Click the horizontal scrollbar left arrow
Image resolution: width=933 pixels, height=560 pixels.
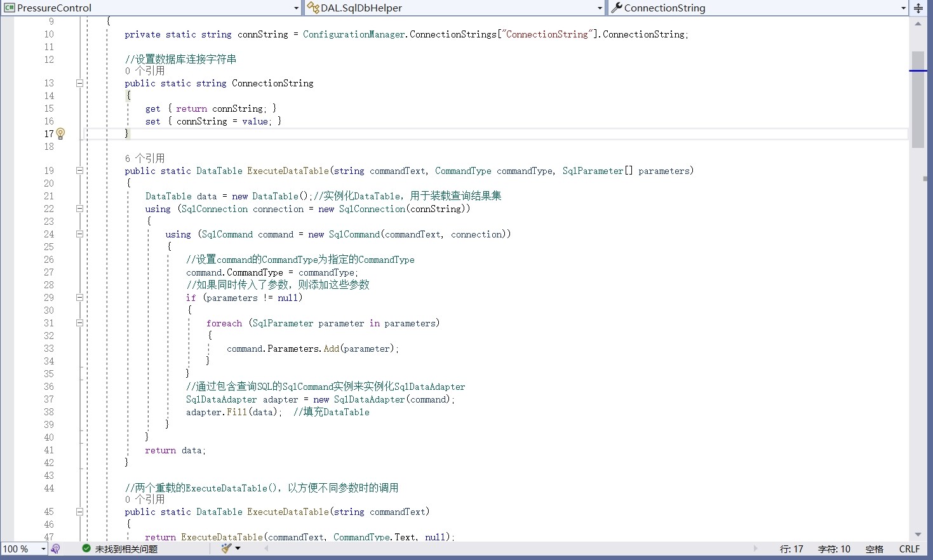point(266,549)
